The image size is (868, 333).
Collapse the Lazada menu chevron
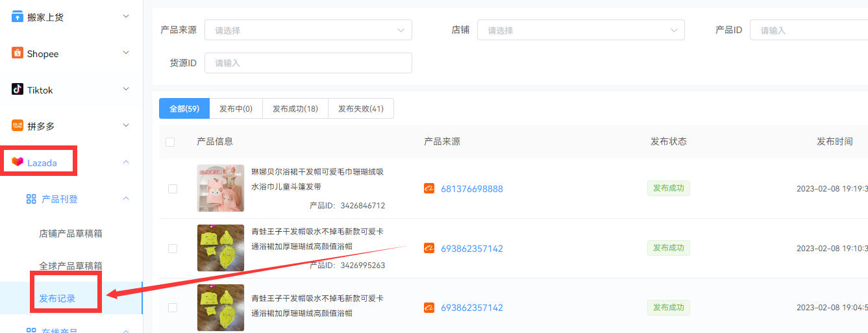point(126,162)
